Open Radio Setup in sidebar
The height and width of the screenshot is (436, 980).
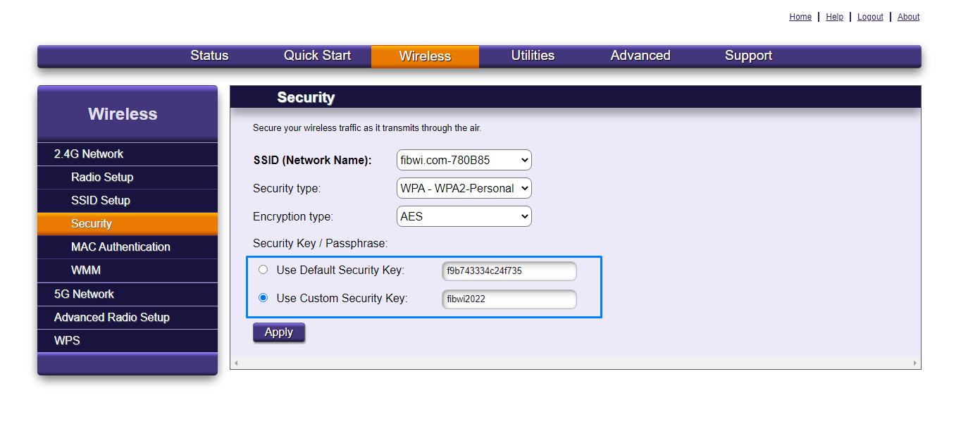128,177
